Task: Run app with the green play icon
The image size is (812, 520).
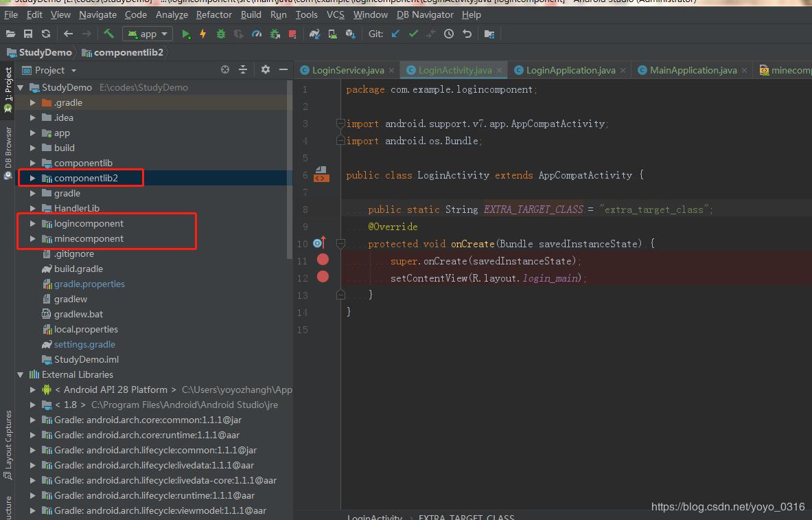Action: (186, 34)
